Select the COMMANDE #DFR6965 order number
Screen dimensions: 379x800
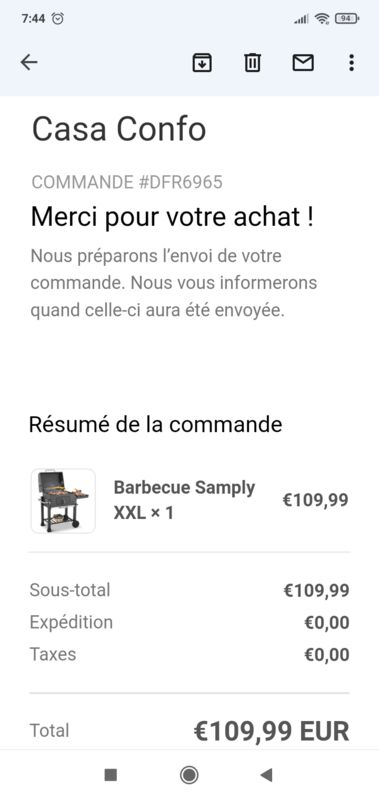[x=127, y=182]
